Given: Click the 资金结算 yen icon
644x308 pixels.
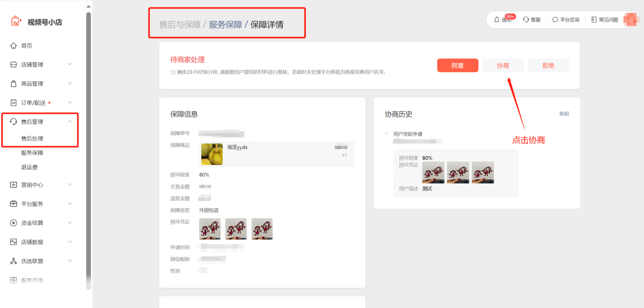Looking at the screenshot, I should click(x=14, y=223).
